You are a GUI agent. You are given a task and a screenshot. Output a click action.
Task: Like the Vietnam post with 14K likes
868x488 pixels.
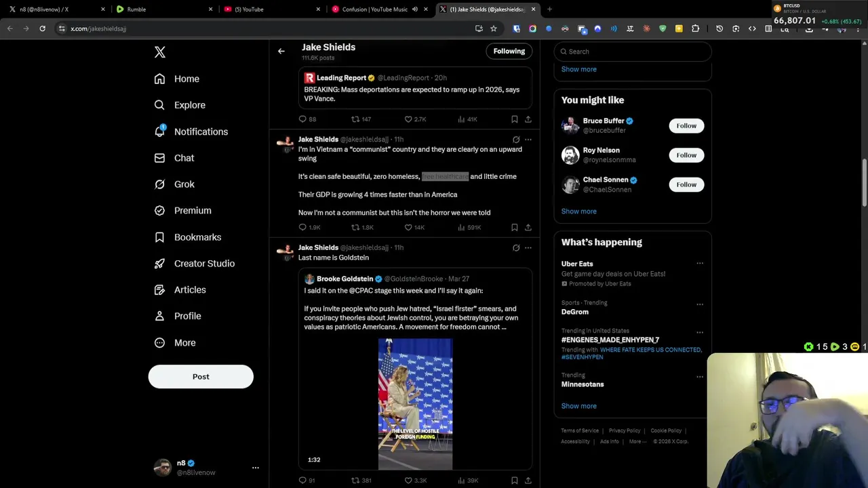(x=408, y=228)
